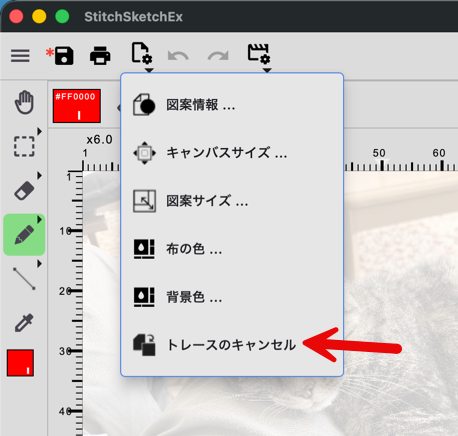
Task: Open dropdown arrow under clapperboard icon
Action: click(267, 70)
